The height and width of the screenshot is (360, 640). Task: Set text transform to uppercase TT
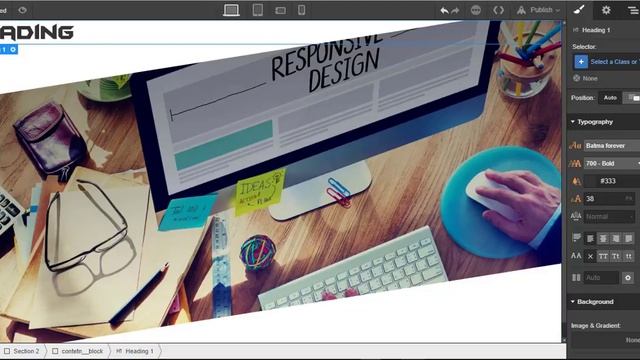tap(603, 256)
